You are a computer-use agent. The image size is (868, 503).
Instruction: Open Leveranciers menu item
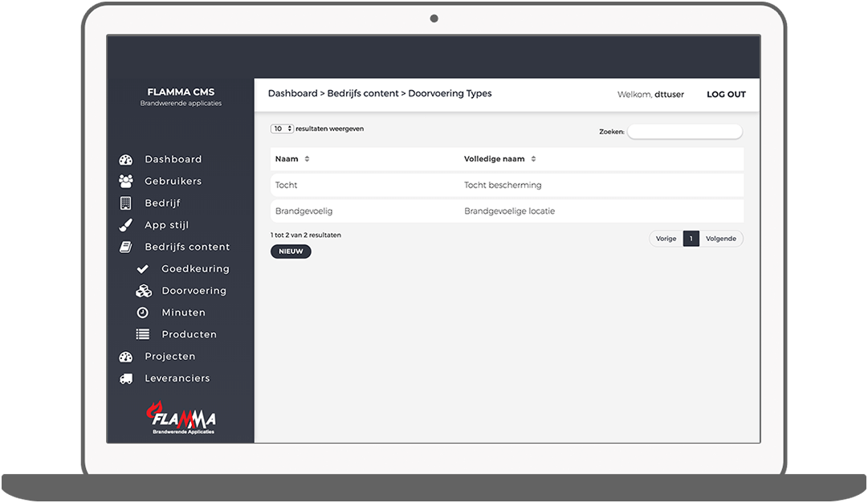[177, 378]
